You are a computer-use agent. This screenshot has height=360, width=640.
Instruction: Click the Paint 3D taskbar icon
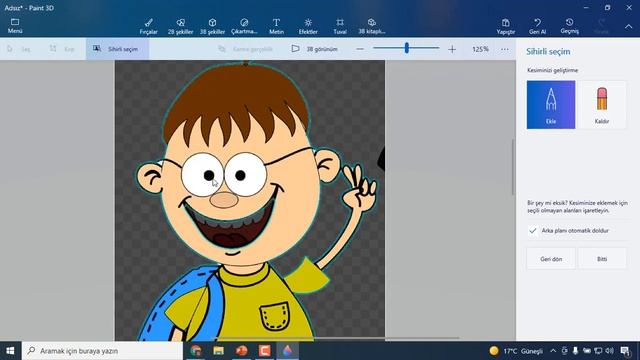click(x=287, y=351)
